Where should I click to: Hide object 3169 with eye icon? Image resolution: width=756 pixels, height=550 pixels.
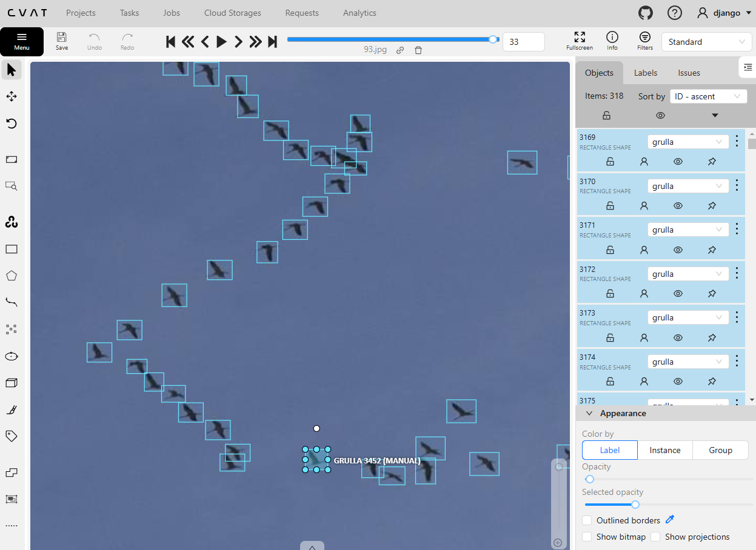click(x=678, y=162)
